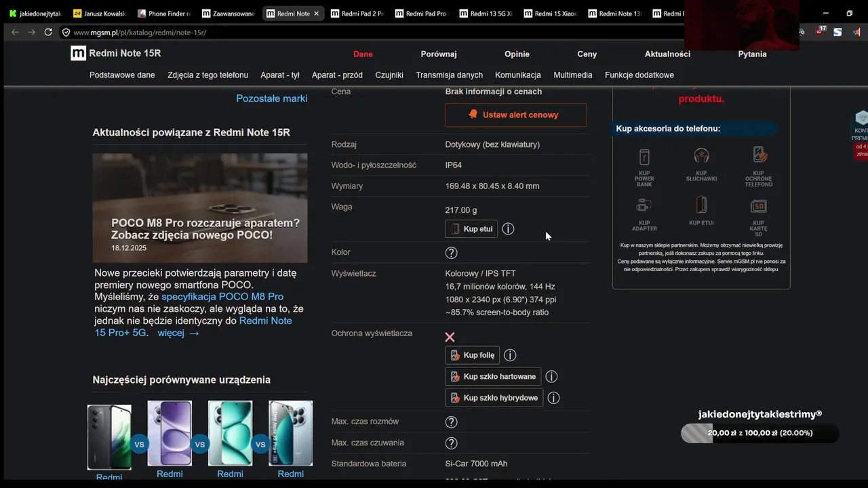Image resolution: width=868 pixels, height=488 pixels.
Task: Open the POCO M8 Pro news thumbnail
Action: click(200, 207)
